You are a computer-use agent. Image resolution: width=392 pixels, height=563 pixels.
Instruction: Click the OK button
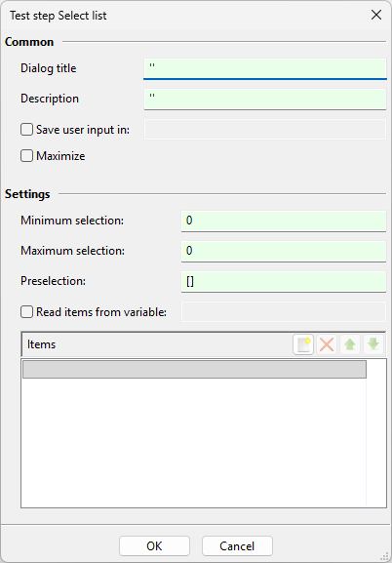(154, 546)
